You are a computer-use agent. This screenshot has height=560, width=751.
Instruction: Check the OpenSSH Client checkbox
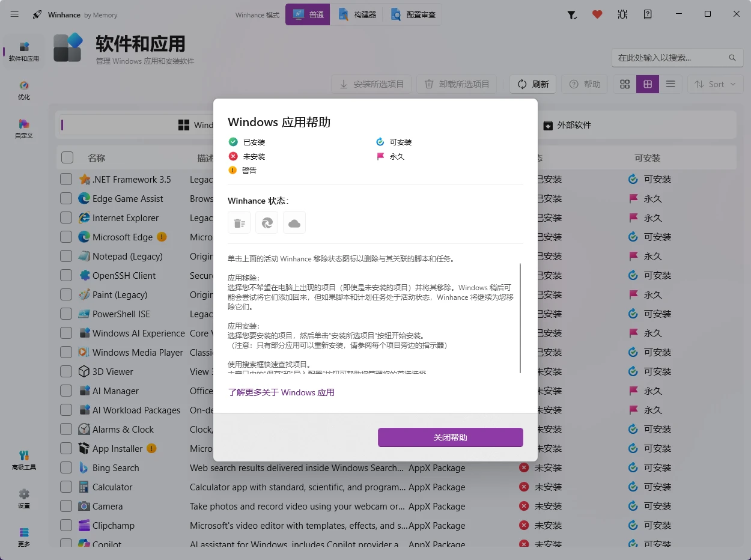pyautogui.click(x=66, y=275)
